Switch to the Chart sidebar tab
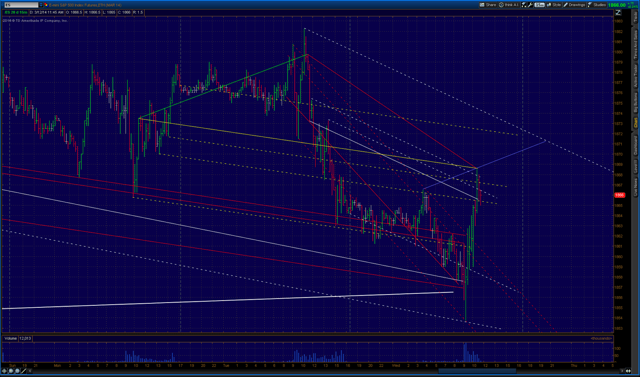This screenshot has height=377, width=640. (635, 123)
